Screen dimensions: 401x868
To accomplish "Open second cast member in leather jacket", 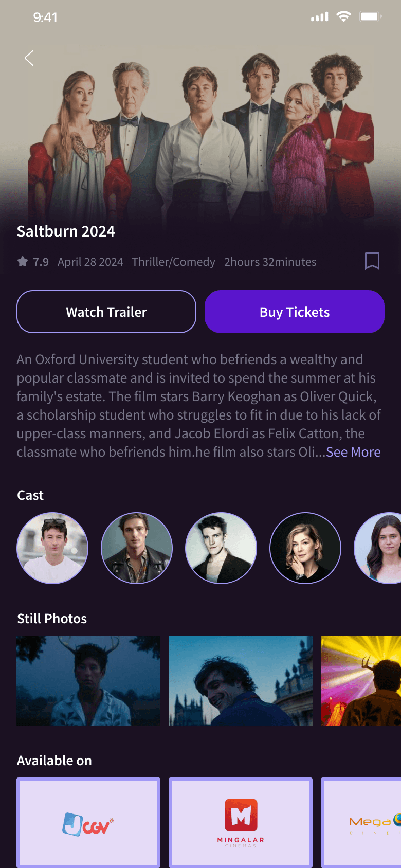I will coord(137,548).
